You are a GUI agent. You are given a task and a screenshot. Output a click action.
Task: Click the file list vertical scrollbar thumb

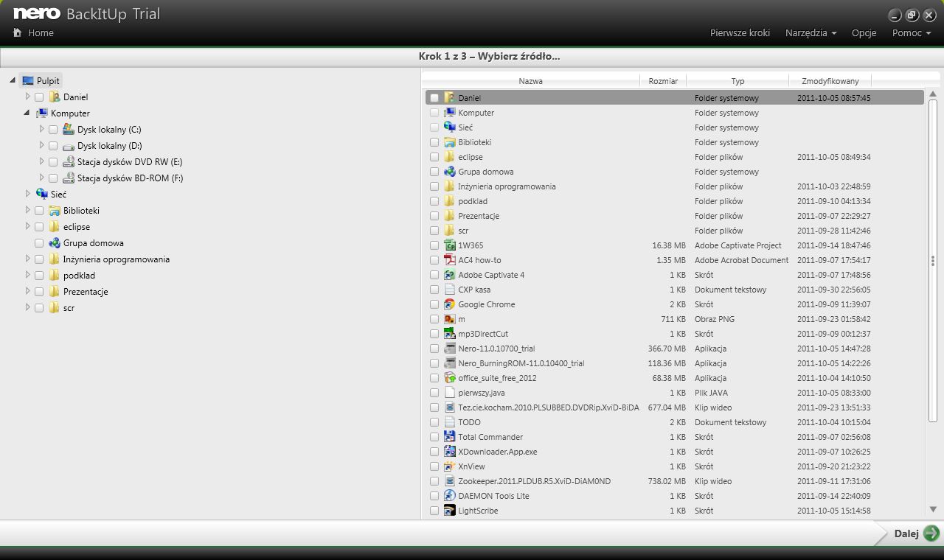pyautogui.click(x=933, y=260)
